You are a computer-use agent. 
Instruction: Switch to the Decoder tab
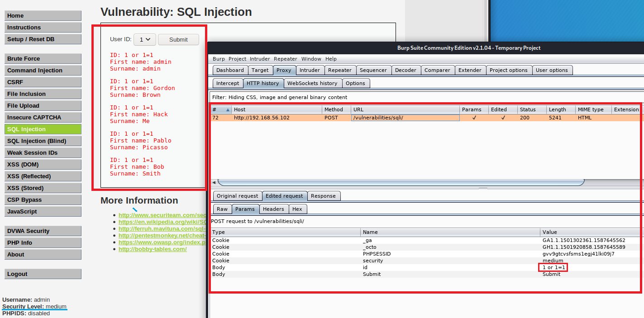pos(405,70)
